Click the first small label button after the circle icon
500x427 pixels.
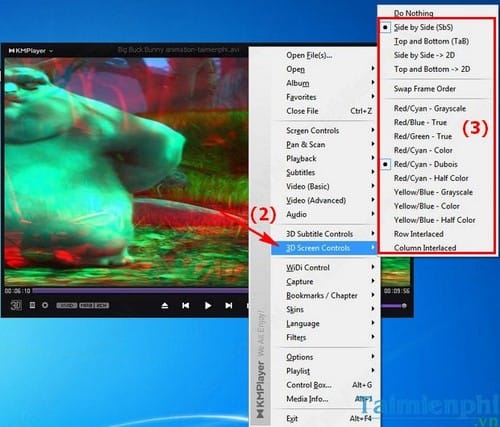click(67, 305)
